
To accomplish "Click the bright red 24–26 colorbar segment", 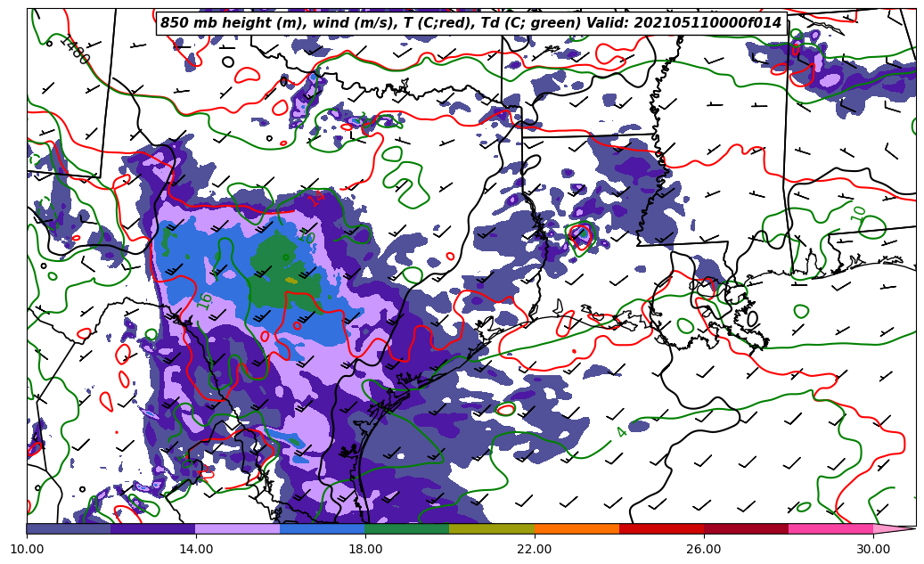I will (x=661, y=528).
